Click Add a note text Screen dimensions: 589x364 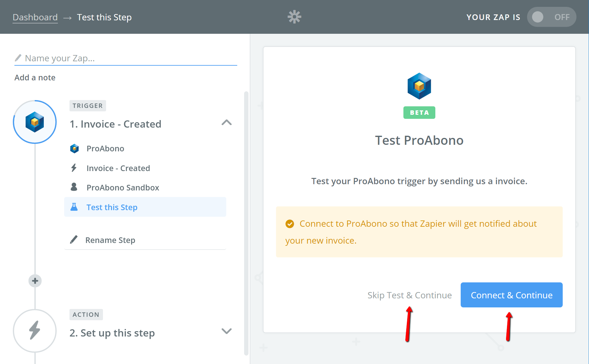pyautogui.click(x=35, y=78)
